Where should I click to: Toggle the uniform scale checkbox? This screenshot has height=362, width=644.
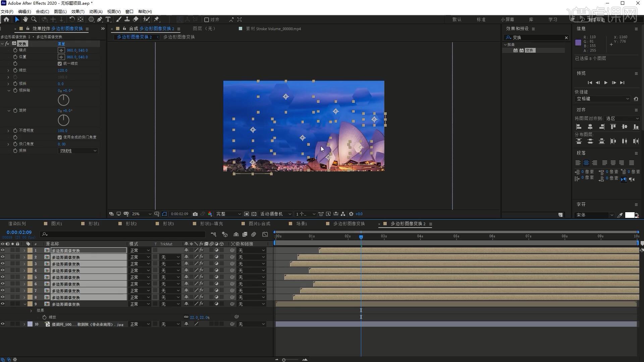click(x=60, y=64)
